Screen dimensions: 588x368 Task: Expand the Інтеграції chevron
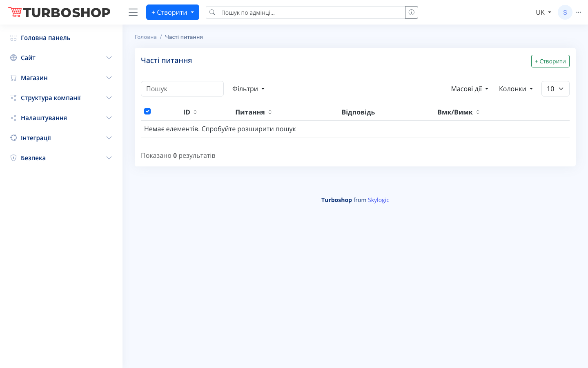(109, 138)
